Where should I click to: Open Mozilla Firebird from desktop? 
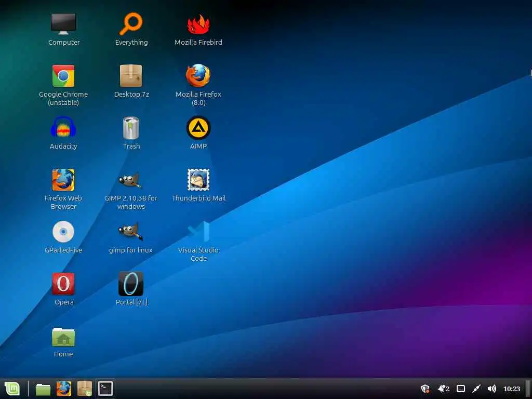pos(198,24)
